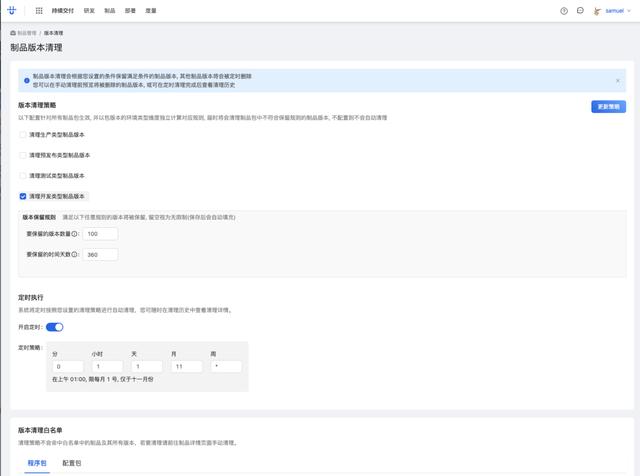Click the 定时执行 section heading
This screenshot has width=640, height=476.
coord(31,297)
